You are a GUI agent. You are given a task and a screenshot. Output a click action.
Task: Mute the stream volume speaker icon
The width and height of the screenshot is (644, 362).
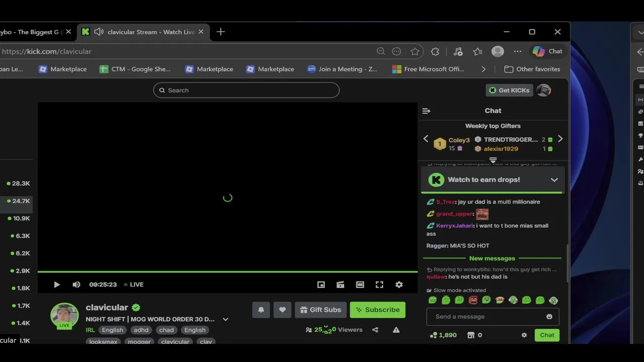pyautogui.click(x=76, y=285)
